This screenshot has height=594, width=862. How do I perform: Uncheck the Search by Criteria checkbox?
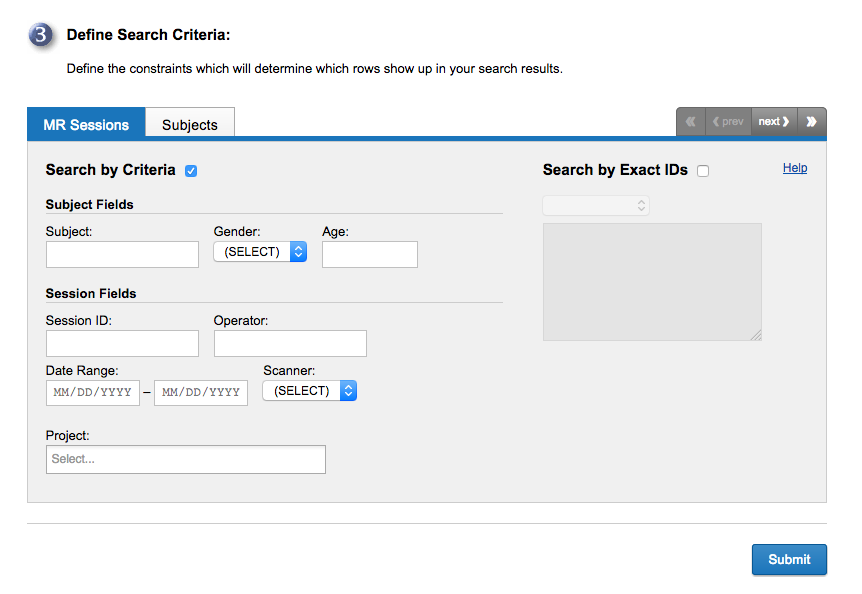191,171
